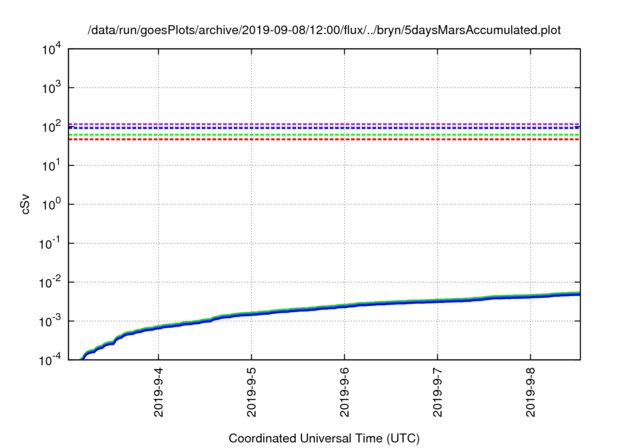The width and height of the screenshot is (640, 448).
Task: Click the 10^1 y-axis tick label
Action: pyautogui.click(x=51, y=166)
